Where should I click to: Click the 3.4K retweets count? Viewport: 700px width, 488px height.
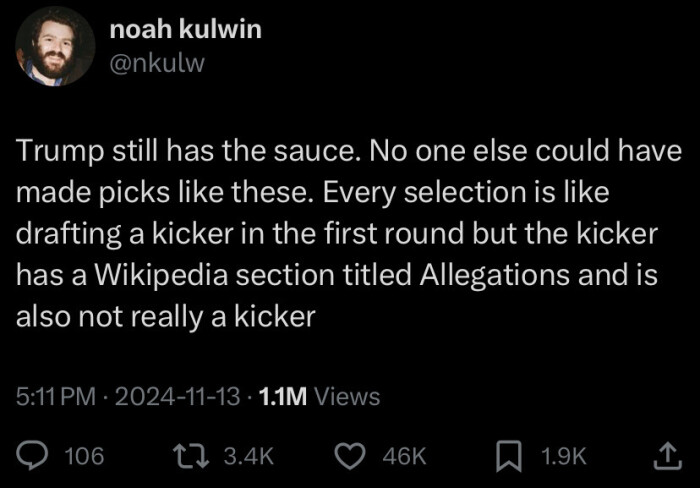[247, 456]
